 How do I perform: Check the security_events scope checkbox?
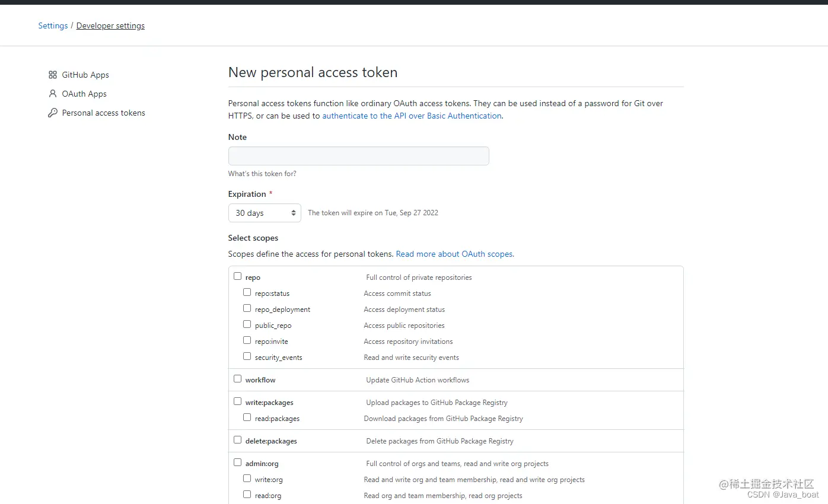(247, 356)
